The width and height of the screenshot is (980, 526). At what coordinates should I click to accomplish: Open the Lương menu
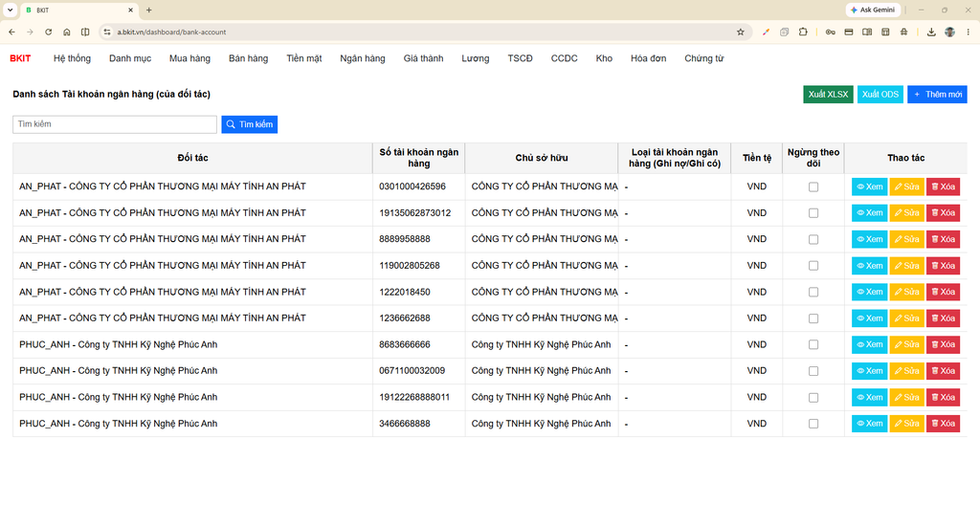[x=476, y=58]
